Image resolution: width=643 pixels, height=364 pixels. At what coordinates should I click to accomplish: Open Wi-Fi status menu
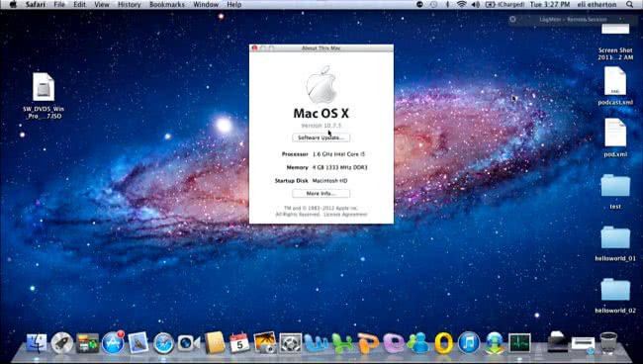click(x=462, y=5)
